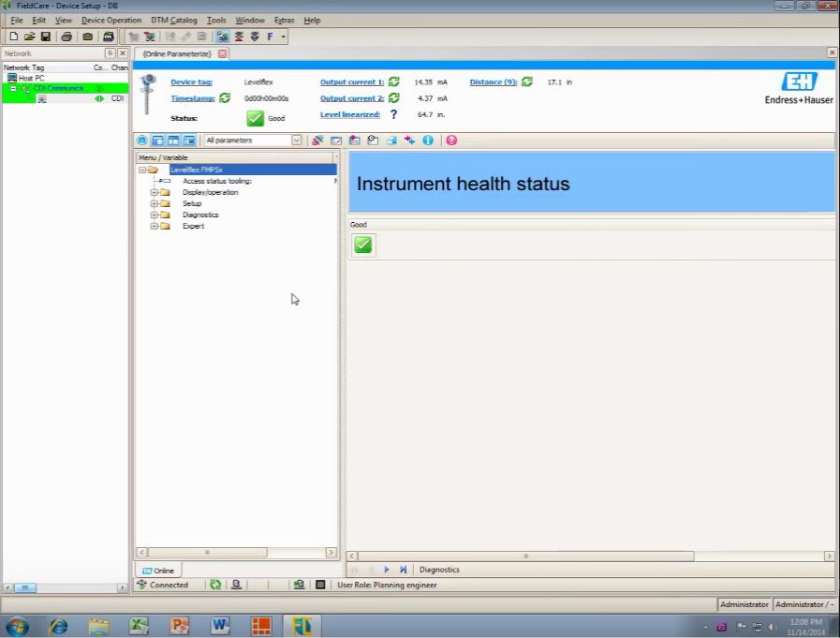Toggle the third layout view button
840x638 pixels.
point(189,141)
